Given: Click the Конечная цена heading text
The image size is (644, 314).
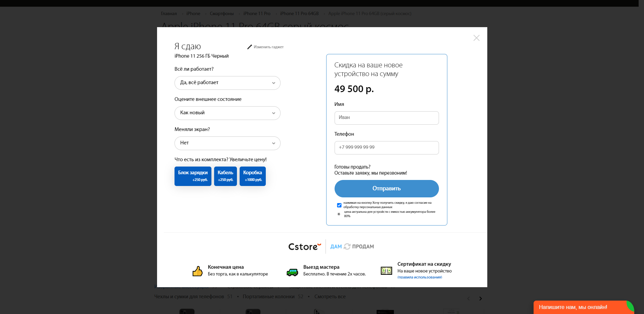Looking at the screenshot, I should coord(226,267).
